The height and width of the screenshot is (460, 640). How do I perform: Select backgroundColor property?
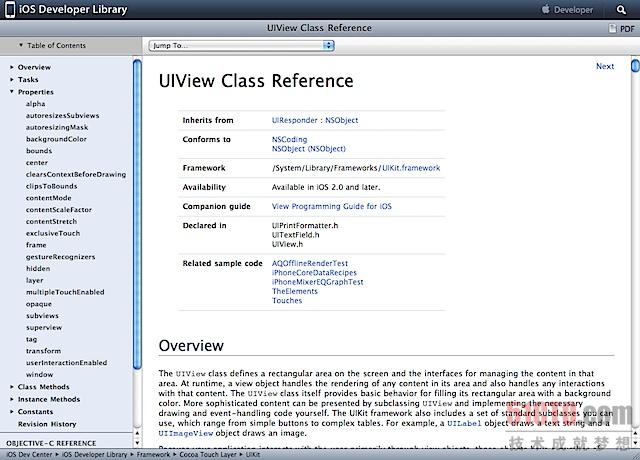[x=56, y=139]
